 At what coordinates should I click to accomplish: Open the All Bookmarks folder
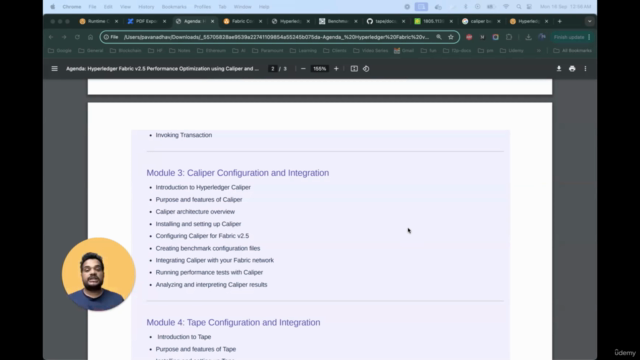tap(572, 51)
